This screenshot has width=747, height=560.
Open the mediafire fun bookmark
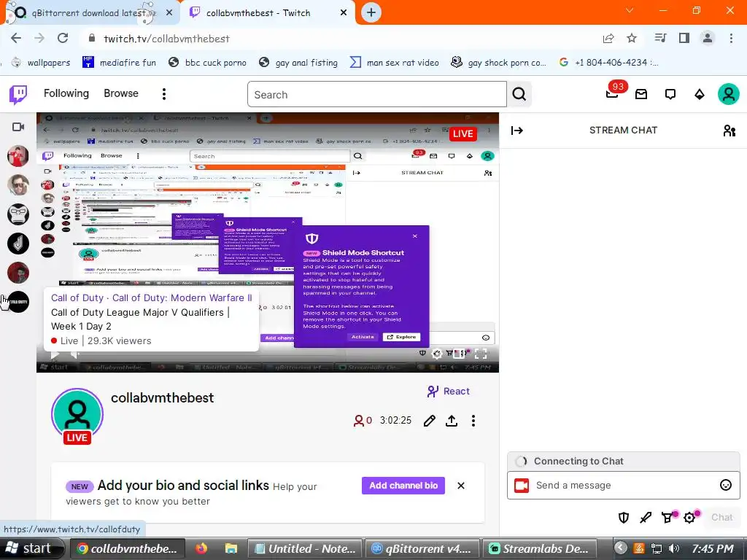[119, 63]
